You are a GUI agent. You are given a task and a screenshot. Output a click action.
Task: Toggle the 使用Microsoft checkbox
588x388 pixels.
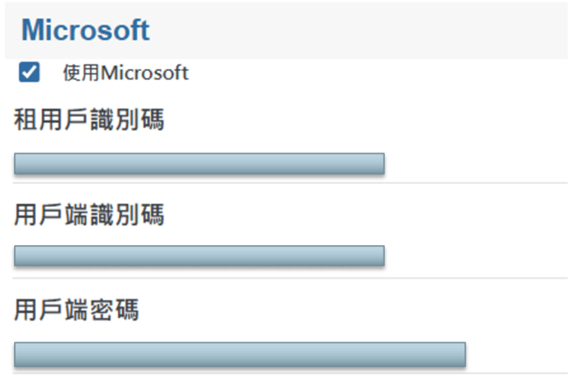click(29, 73)
